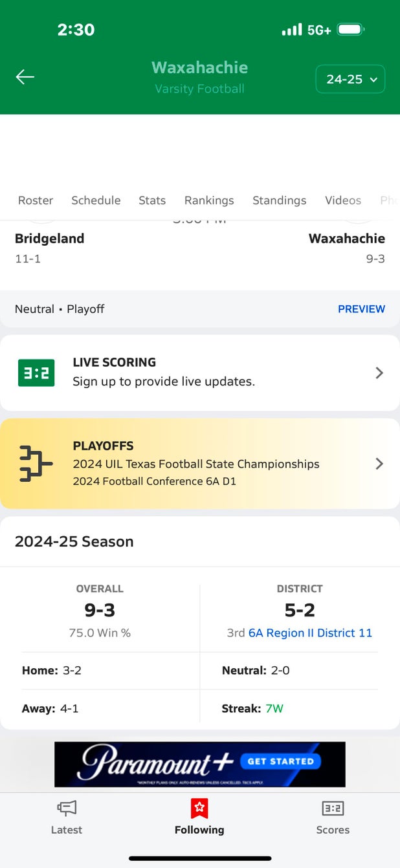View the Rankings tab
The height and width of the screenshot is (868, 400).
click(x=209, y=201)
